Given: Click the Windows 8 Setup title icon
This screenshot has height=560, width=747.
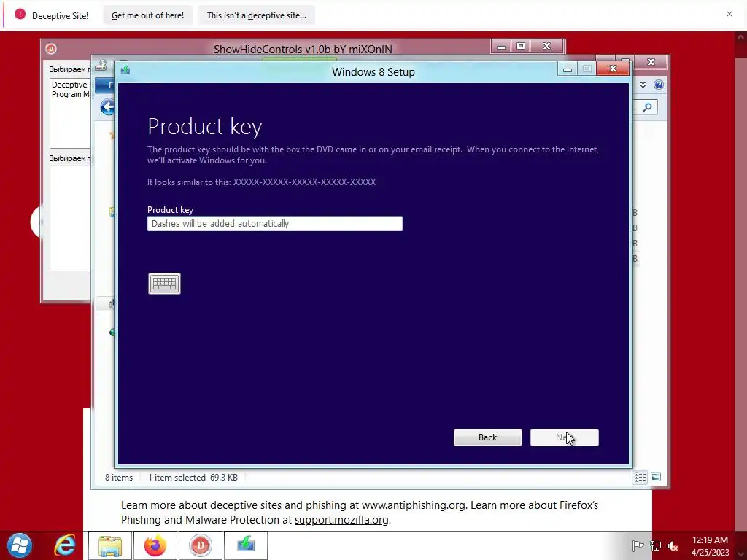Looking at the screenshot, I should [x=125, y=71].
